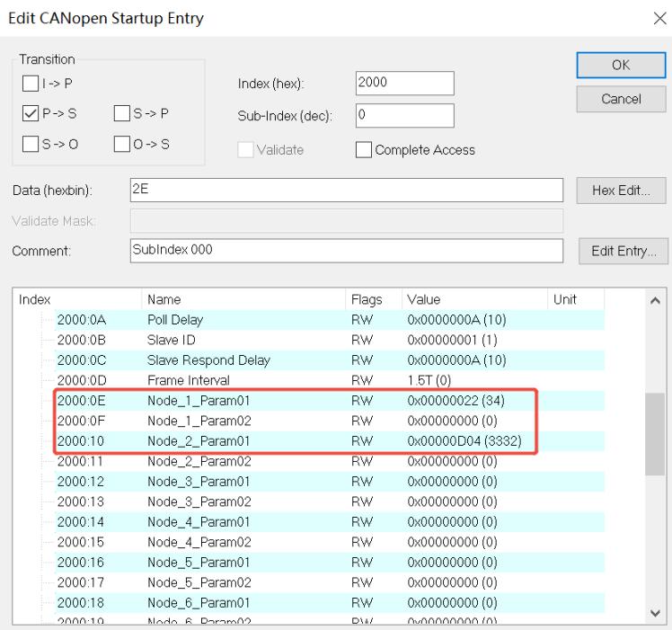Click the Edit Entry button
Image resolution: width=672 pixels, height=630 pixels.
pyautogui.click(x=623, y=251)
